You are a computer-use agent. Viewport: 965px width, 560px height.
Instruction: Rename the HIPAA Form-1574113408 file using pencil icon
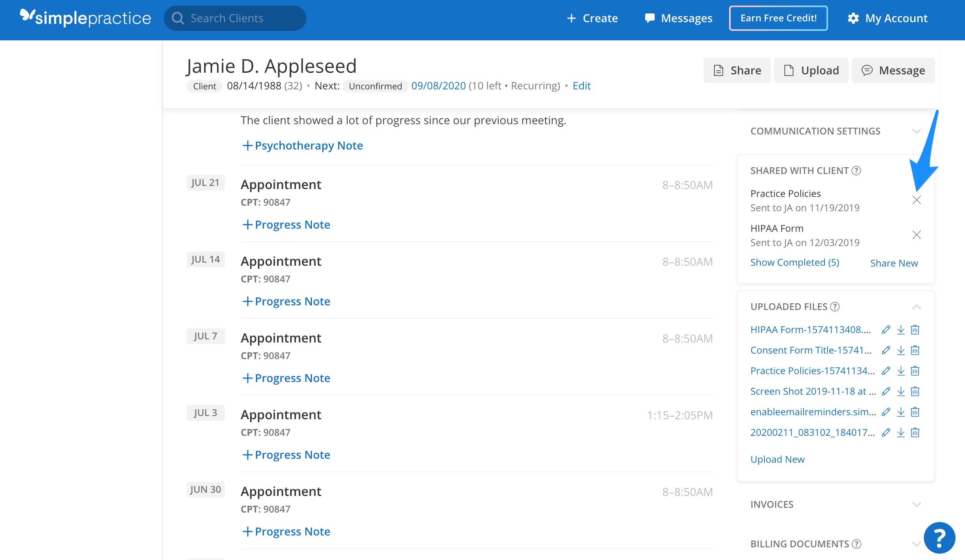pyautogui.click(x=886, y=329)
